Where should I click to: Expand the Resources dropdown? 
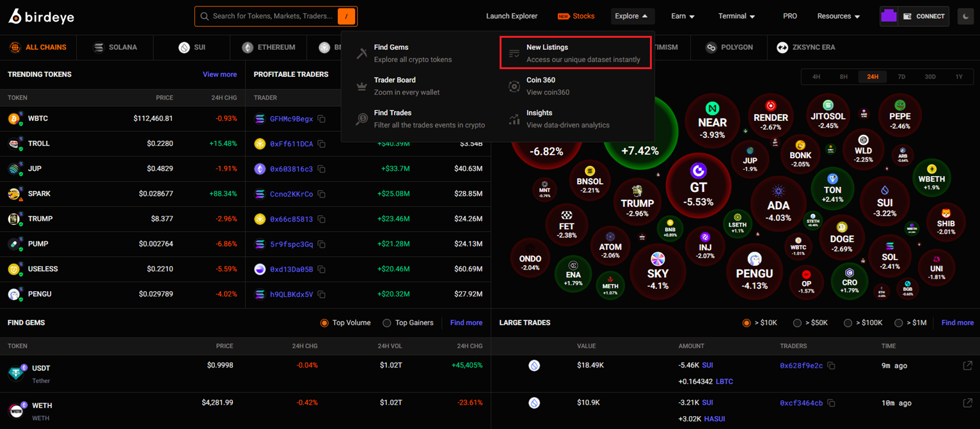839,16
